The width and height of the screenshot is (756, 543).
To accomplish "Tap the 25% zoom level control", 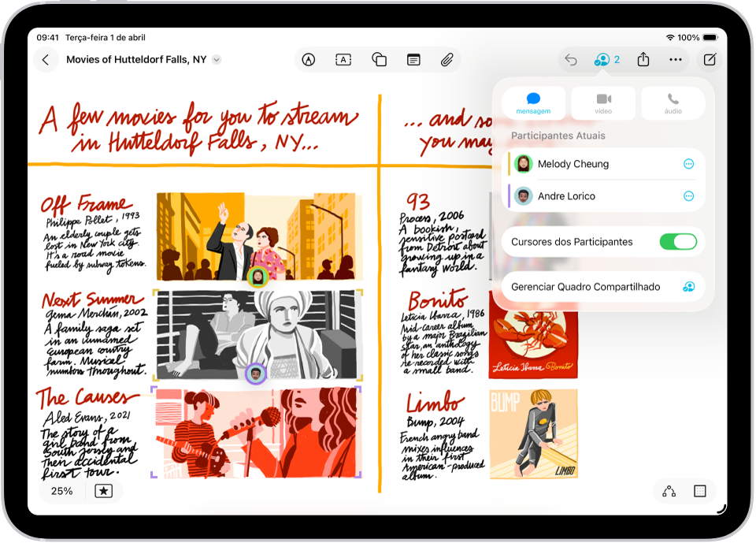I will point(61,491).
